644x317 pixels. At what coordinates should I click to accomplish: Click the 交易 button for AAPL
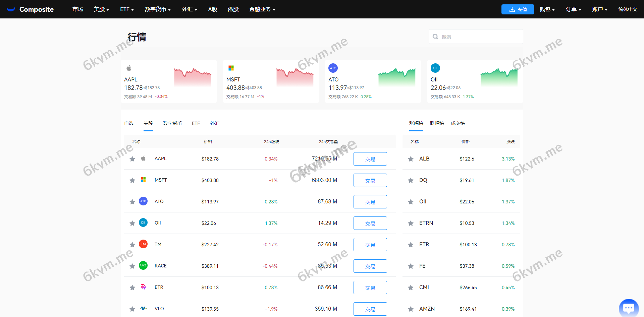point(370,158)
